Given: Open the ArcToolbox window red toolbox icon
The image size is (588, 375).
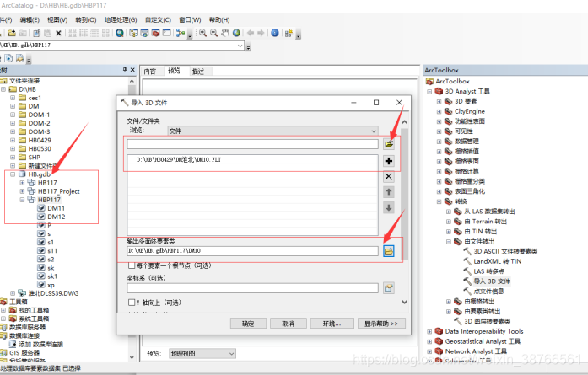Looking at the screenshot, I should [x=155, y=33].
